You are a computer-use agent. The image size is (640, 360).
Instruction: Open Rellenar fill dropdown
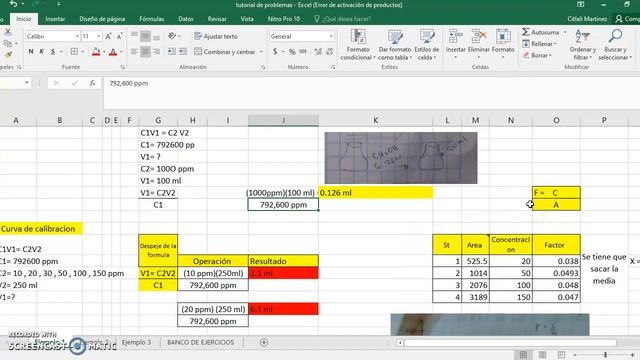point(539,44)
